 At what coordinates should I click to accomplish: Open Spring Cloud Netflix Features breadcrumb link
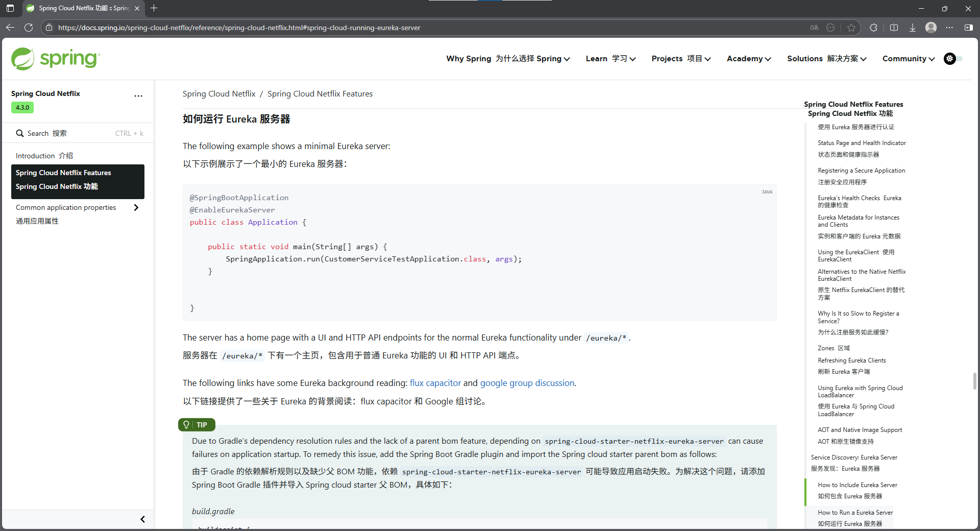pos(320,94)
